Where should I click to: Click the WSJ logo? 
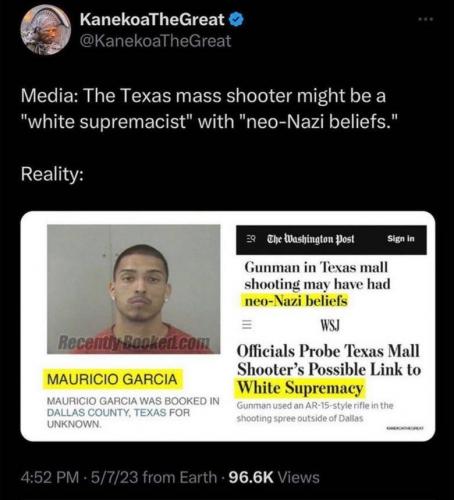(330, 325)
